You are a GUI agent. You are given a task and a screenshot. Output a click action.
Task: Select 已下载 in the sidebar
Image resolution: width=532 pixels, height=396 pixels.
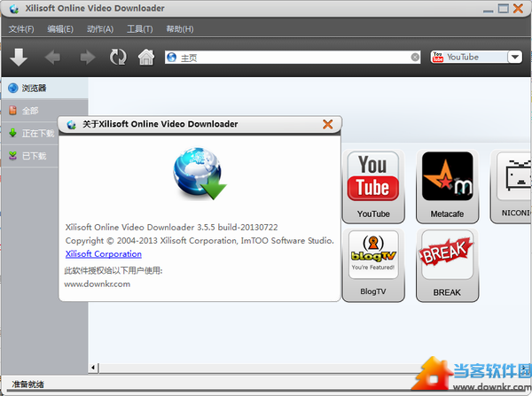click(x=30, y=156)
